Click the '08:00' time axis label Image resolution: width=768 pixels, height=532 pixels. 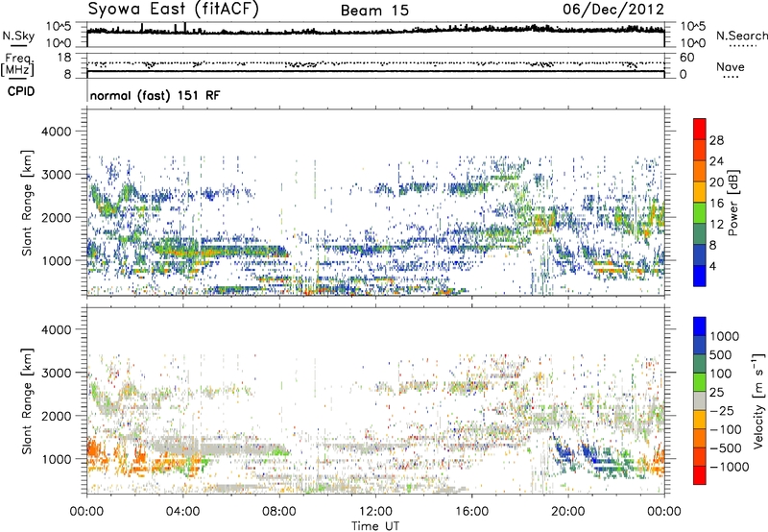point(278,512)
